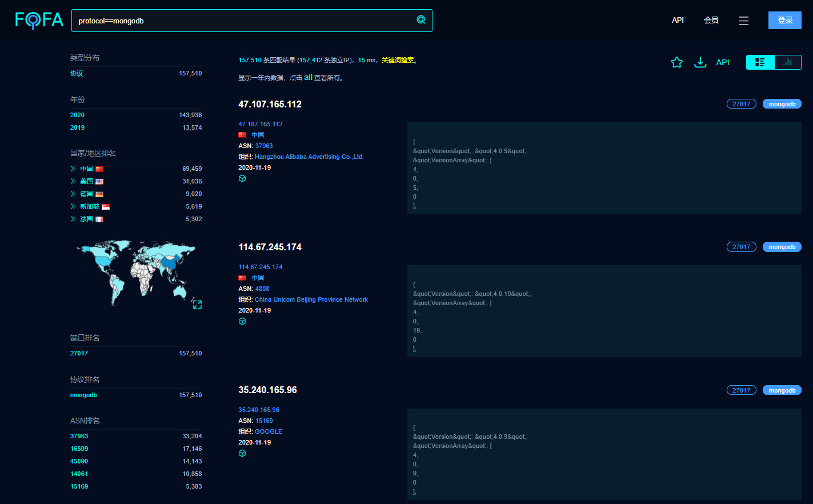
Task: Filter by year 2020
Action: (77, 115)
